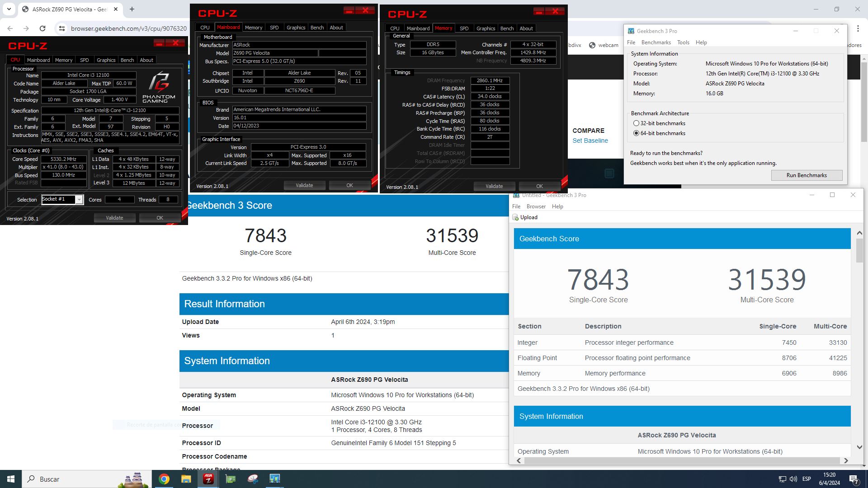Switch to the Graphics tab in the Mainboard CPU-Z window
This screenshot has height=488, width=868.
click(x=296, y=28)
